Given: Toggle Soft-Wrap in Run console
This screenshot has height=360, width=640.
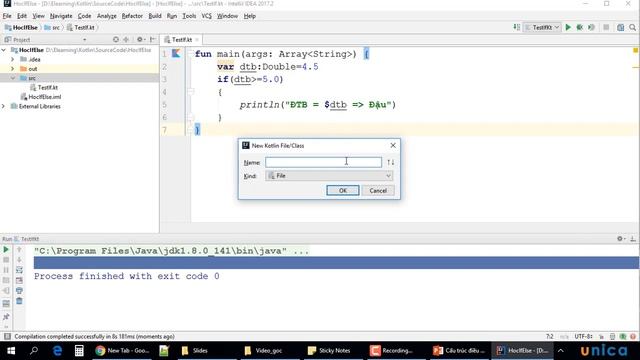Looking at the screenshot, I should 19,270.
